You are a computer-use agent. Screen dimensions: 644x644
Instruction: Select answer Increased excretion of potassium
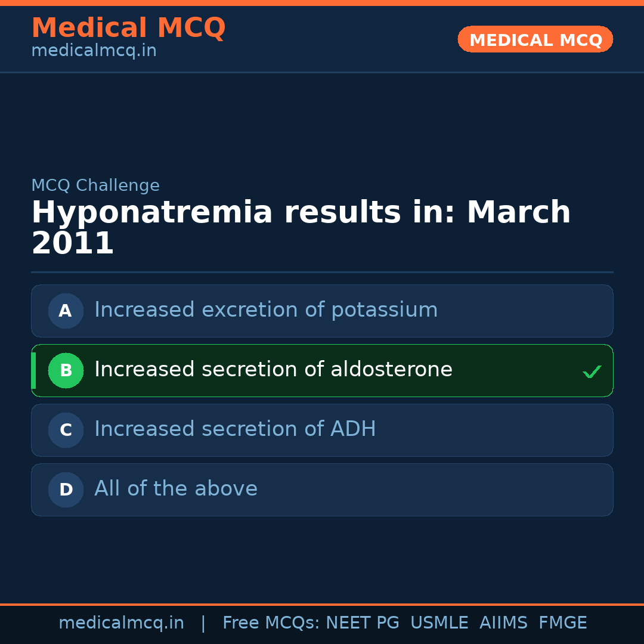coord(266,310)
